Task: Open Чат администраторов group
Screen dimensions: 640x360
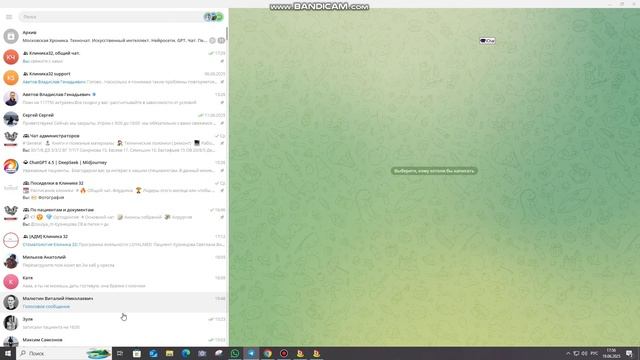Action: tap(114, 142)
